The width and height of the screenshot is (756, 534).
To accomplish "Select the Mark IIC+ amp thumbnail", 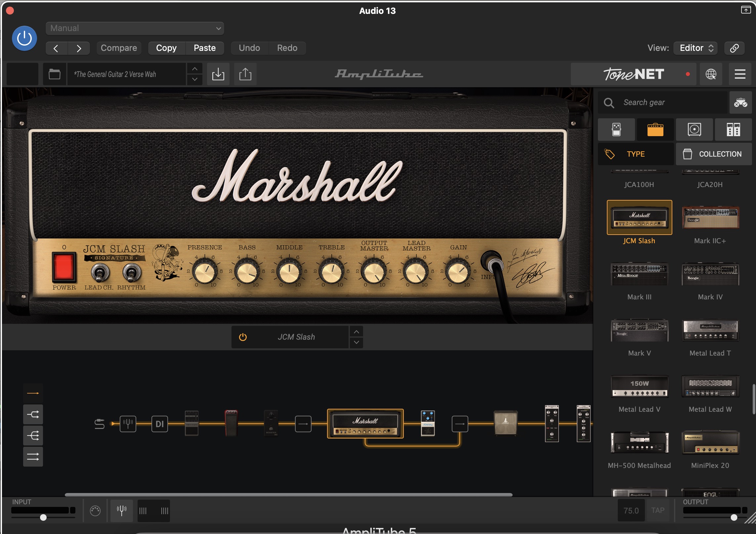I will [x=710, y=218].
